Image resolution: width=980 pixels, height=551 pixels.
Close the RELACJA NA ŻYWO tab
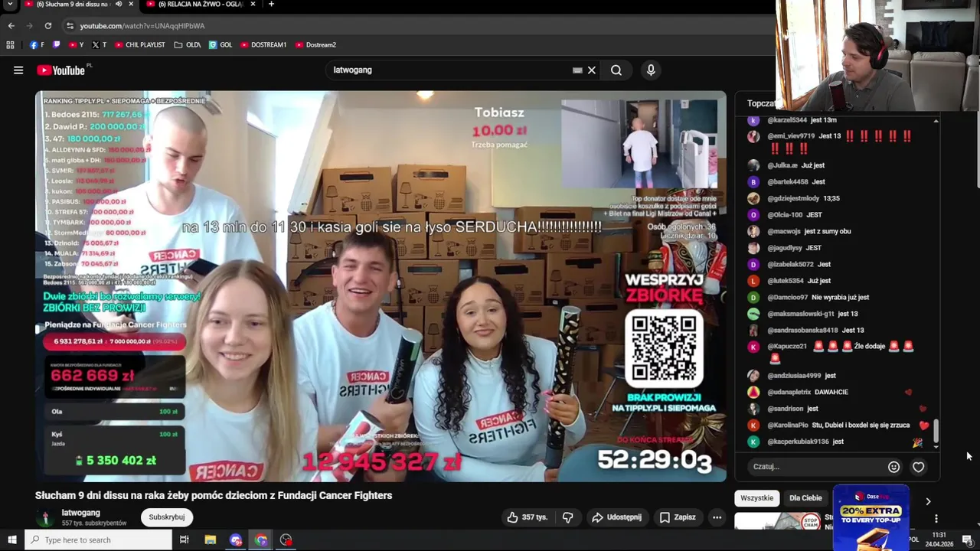(x=253, y=5)
